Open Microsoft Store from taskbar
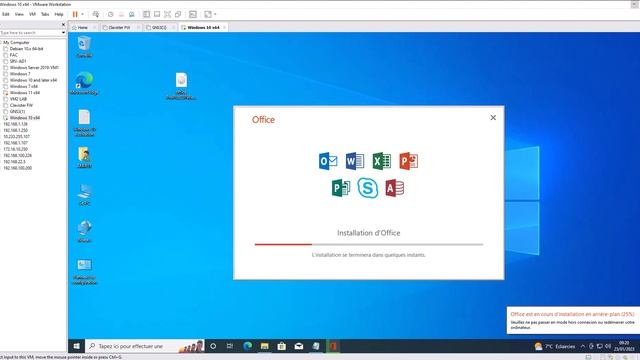Screen dimensions: 640x360 pos(282,346)
